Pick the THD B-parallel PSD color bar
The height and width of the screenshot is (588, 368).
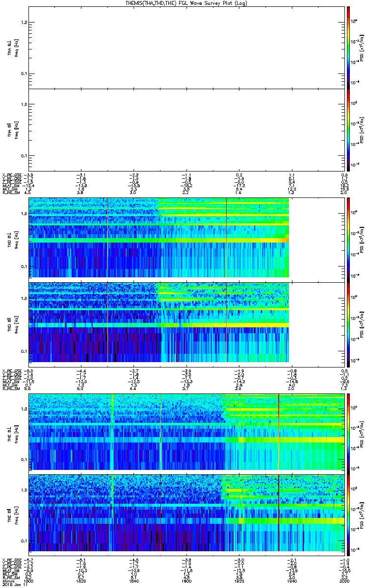(348, 324)
